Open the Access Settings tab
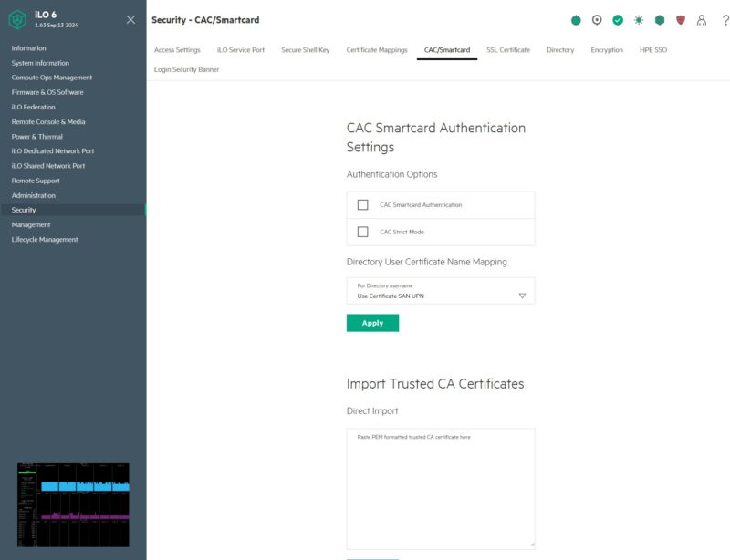Screen dimensions: 730x560 click(x=177, y=50)
